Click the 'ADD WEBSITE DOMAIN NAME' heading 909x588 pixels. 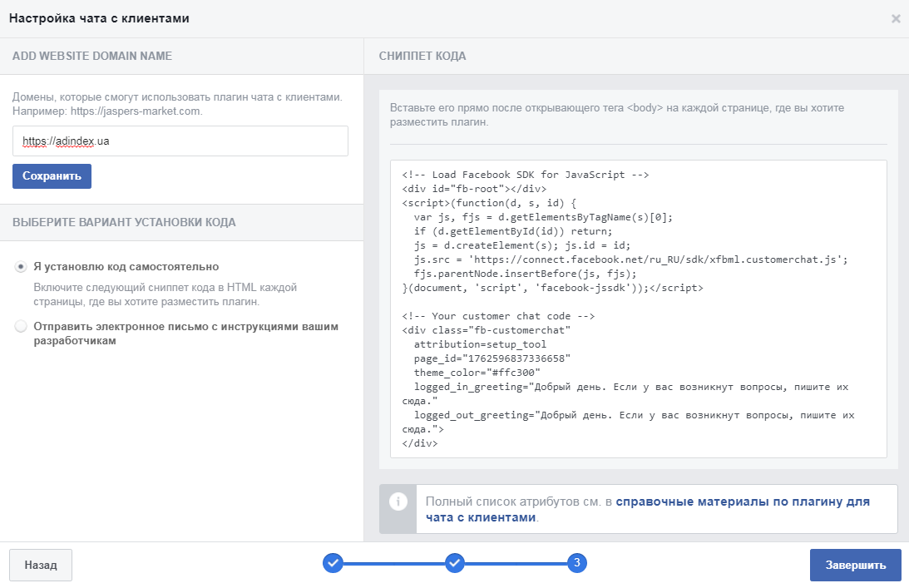pos(92,57)
